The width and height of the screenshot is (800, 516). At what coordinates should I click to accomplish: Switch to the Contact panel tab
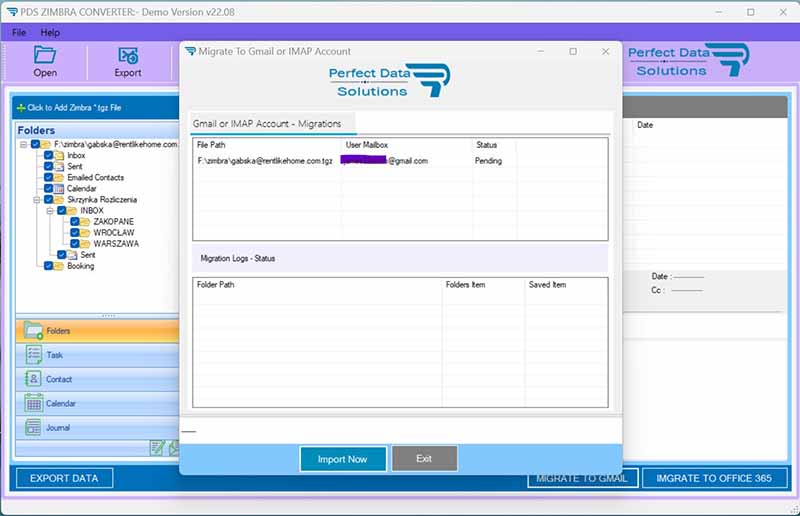pos(97,379)
